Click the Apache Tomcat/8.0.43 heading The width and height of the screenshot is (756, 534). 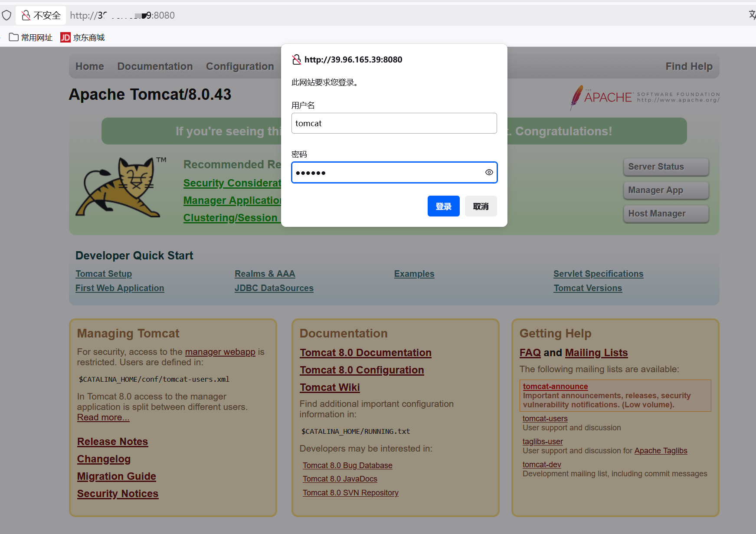[150, 95]
